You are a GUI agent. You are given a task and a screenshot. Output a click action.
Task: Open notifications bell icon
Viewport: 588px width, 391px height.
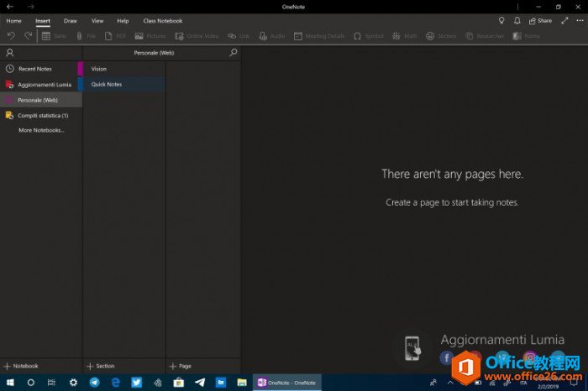point(517,21)
